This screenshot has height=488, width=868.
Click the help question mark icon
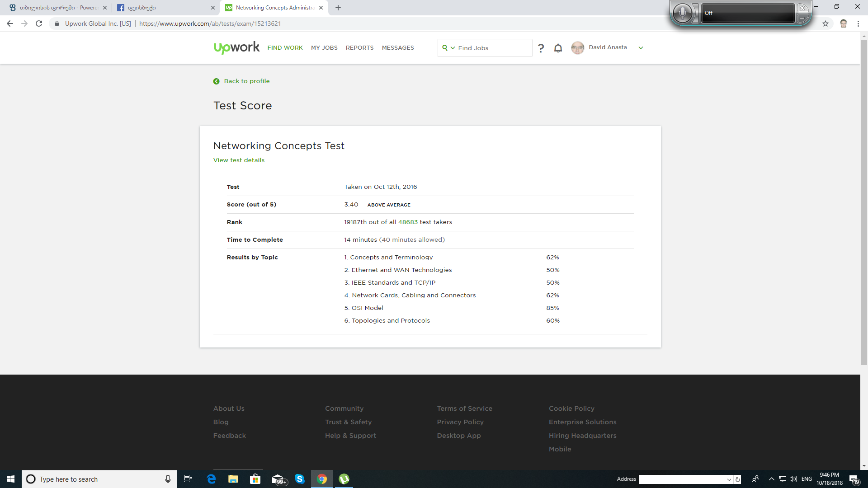click(x=541, y=48)
